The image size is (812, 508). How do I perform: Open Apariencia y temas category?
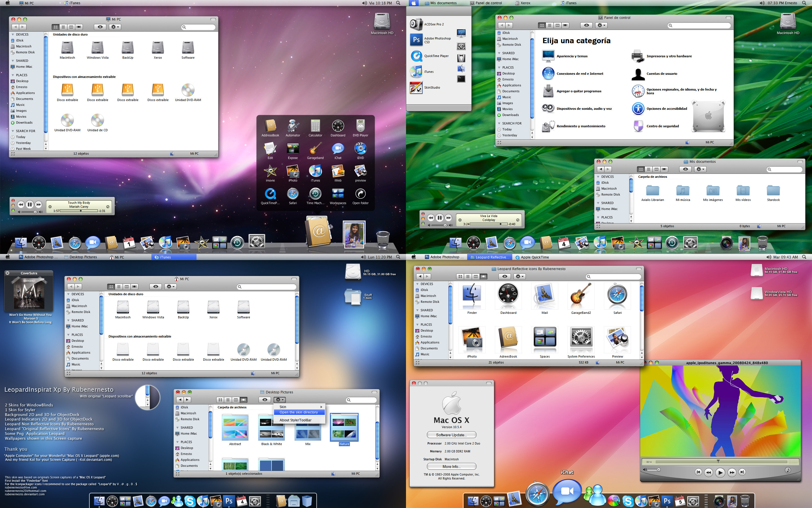tap(565, 56)
